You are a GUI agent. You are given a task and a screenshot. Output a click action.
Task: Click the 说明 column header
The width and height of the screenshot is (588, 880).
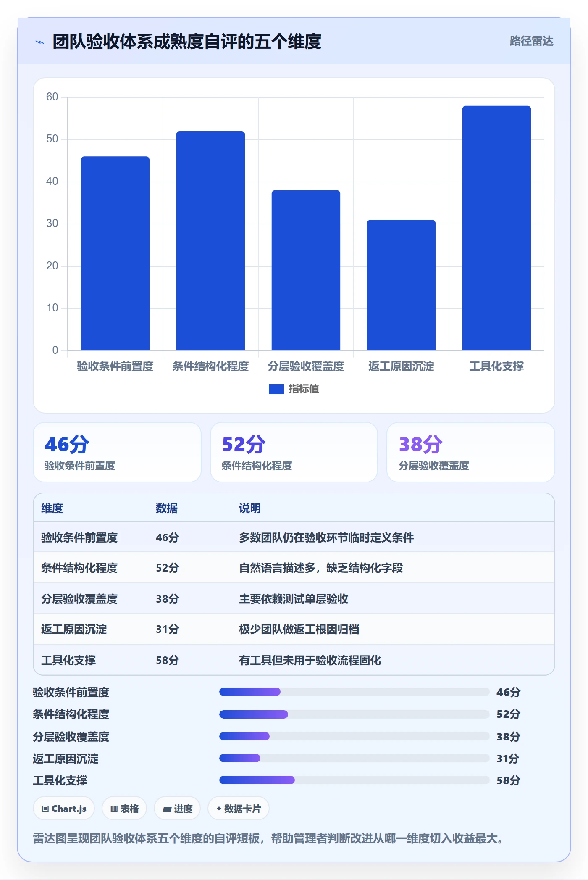tap(250, 508)
